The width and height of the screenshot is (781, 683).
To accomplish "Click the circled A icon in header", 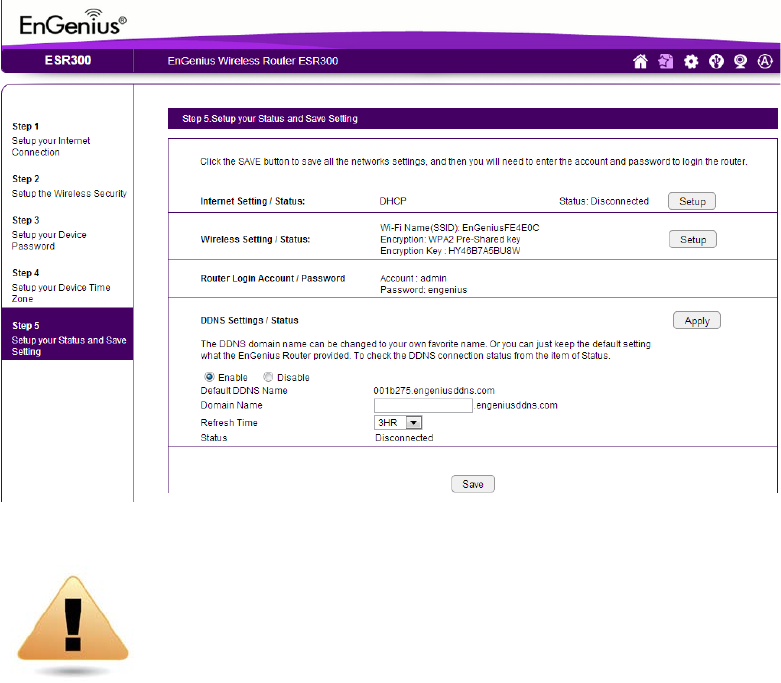I will [x=765, y=61].
